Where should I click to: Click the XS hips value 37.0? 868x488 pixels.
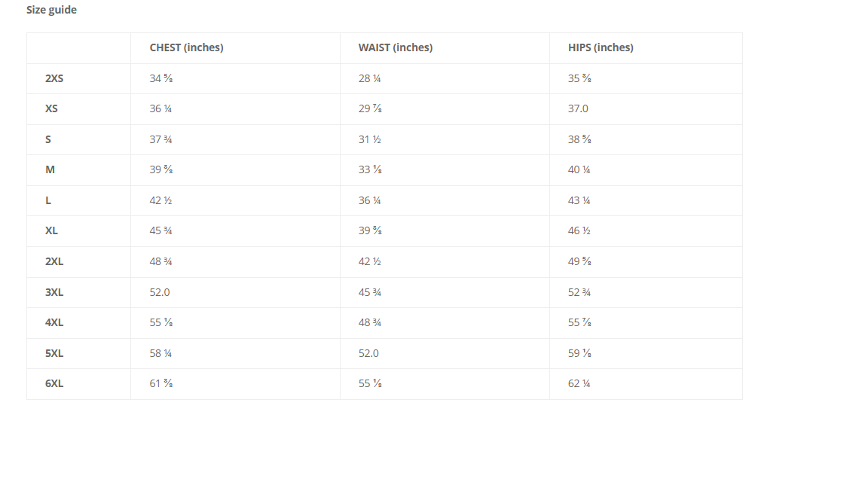[x=578, y=108]
